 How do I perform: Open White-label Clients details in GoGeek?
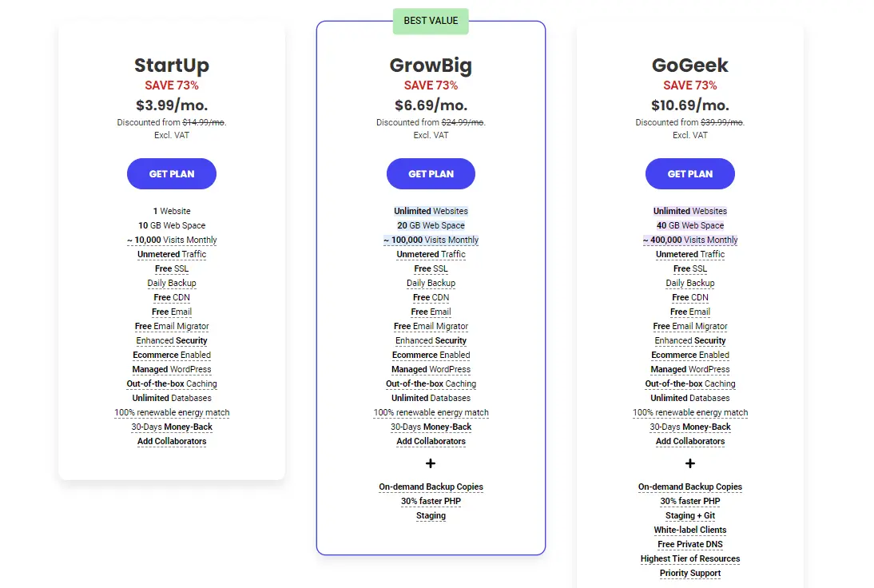pyautogui.click(x=689, y=530)
